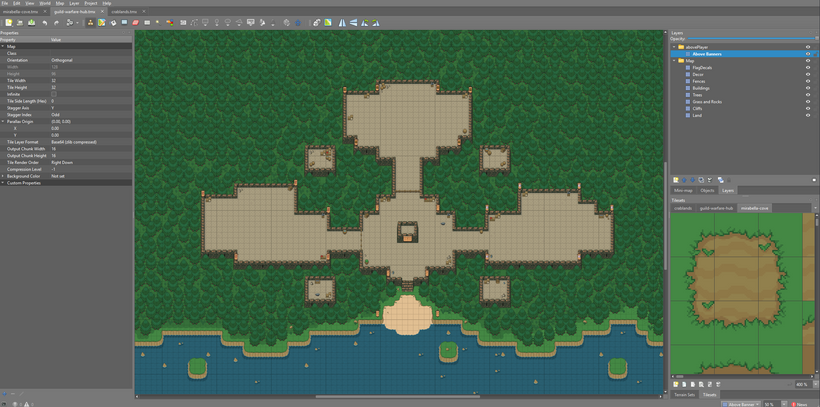Collapse the abovePlayer layer group
This screenshot has height=407, width=820.
point(675,47)
